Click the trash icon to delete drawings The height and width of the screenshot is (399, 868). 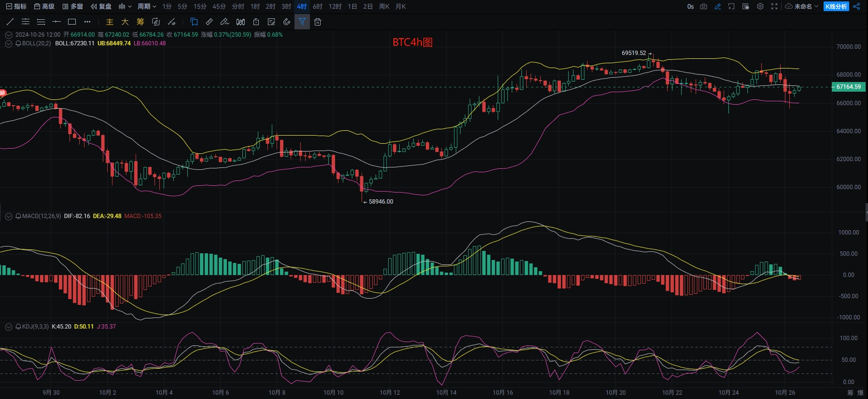tap(318, 22)
